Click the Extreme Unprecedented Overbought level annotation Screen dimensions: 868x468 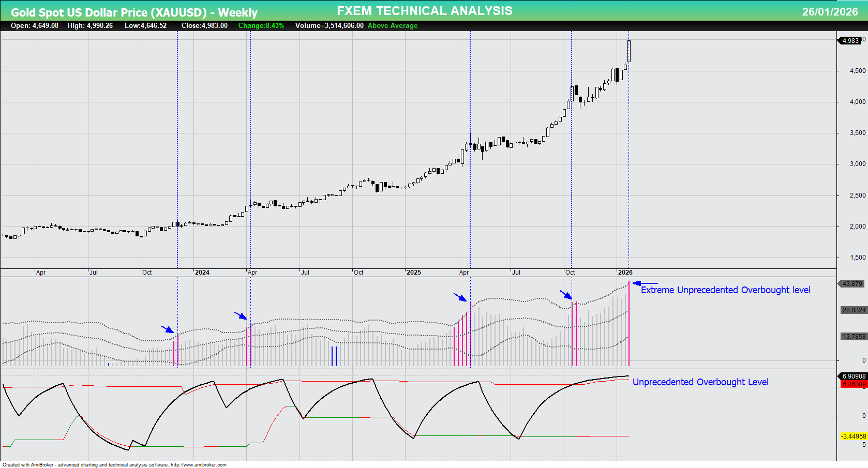click(725, 290)
